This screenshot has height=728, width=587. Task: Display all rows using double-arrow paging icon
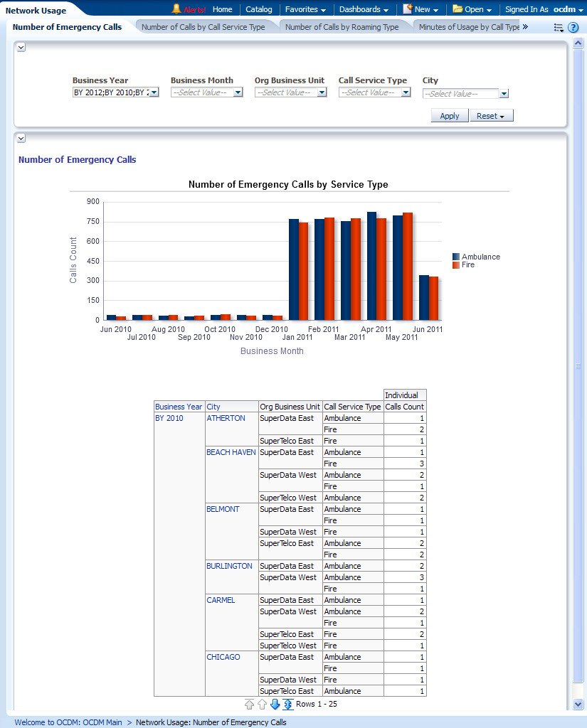(286, 705)
